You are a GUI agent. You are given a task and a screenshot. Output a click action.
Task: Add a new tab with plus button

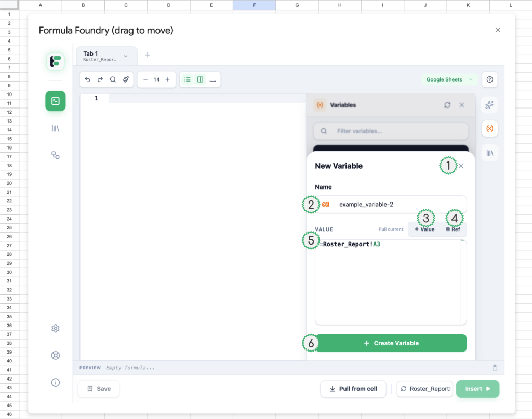[x=148, y=55]
